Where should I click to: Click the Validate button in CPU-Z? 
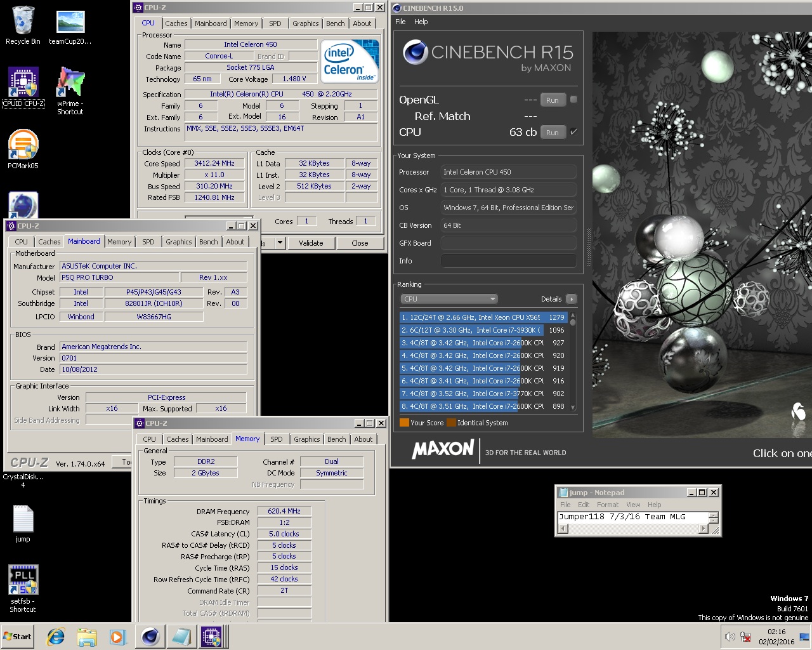[311, 243]
